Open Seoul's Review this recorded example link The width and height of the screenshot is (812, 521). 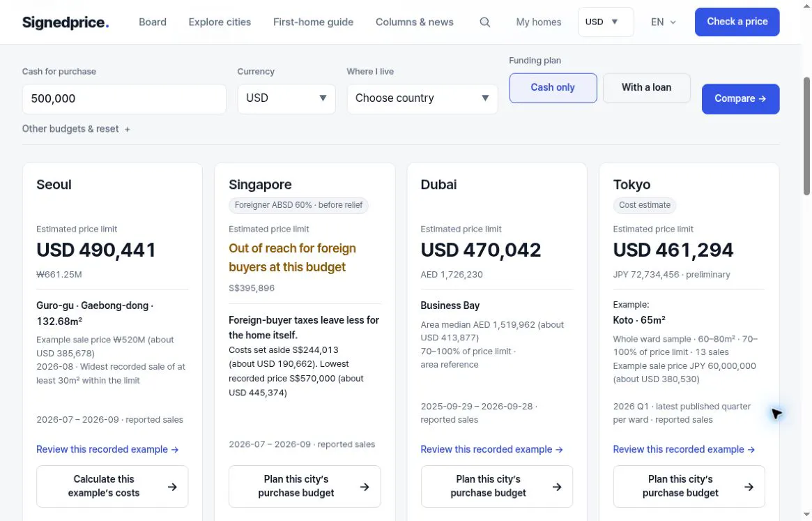click(107, 449)
